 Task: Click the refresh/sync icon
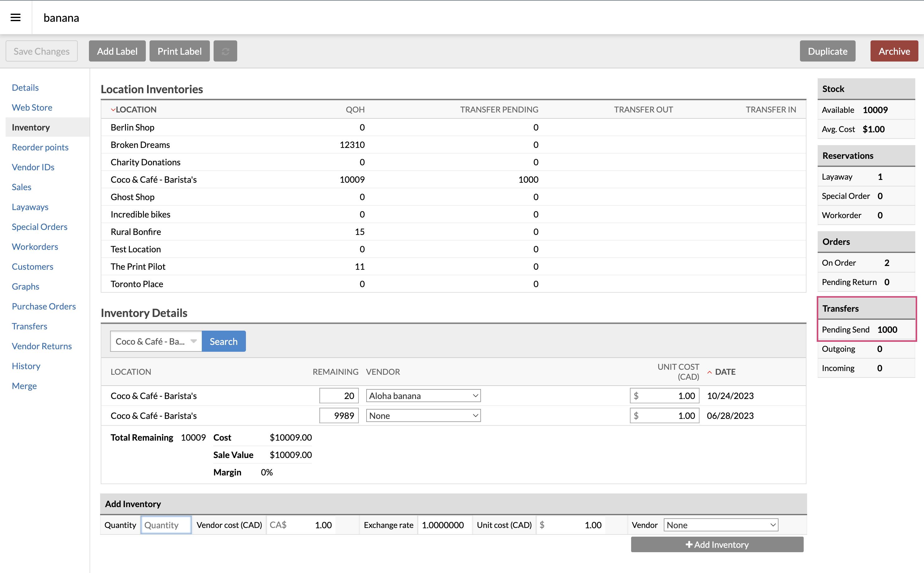(x=224, y=51)
